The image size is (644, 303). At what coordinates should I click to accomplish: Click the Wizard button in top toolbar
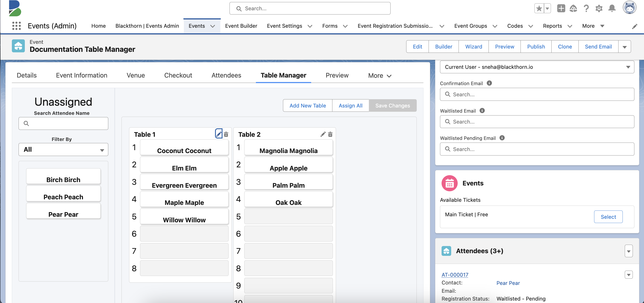point(473,46)
